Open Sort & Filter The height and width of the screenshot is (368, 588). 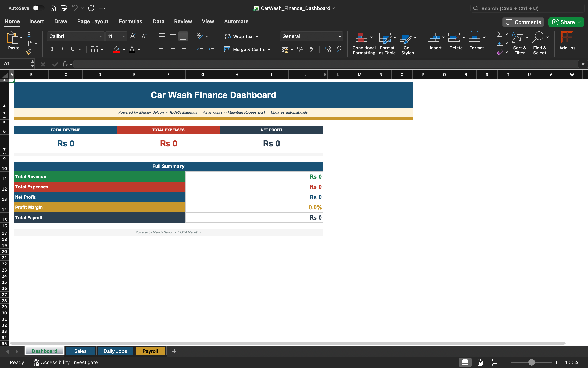point(519,44)
